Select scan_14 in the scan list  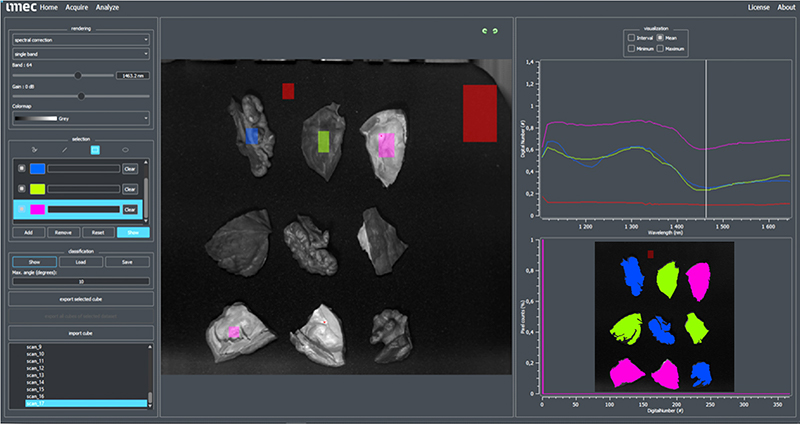pyautogui.click(x=34, y=382)
